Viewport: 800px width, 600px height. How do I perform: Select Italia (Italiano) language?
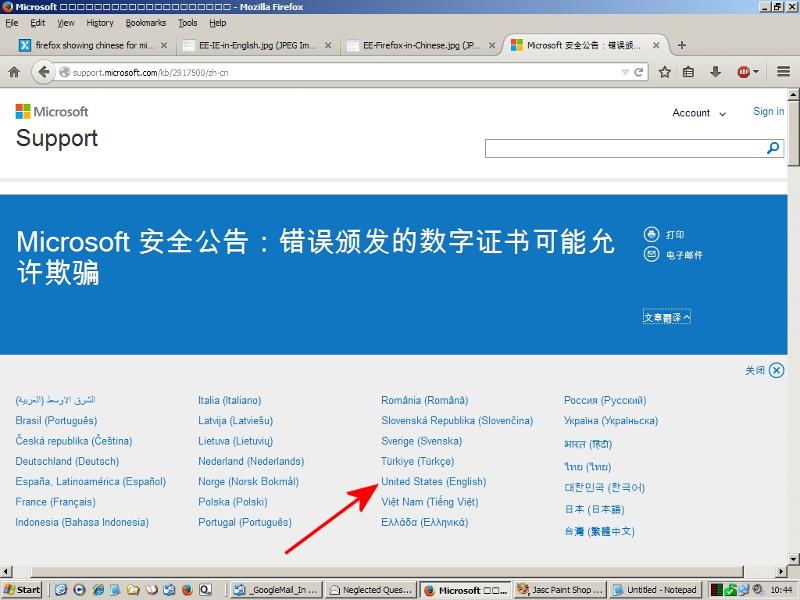(x=230, y=401)
